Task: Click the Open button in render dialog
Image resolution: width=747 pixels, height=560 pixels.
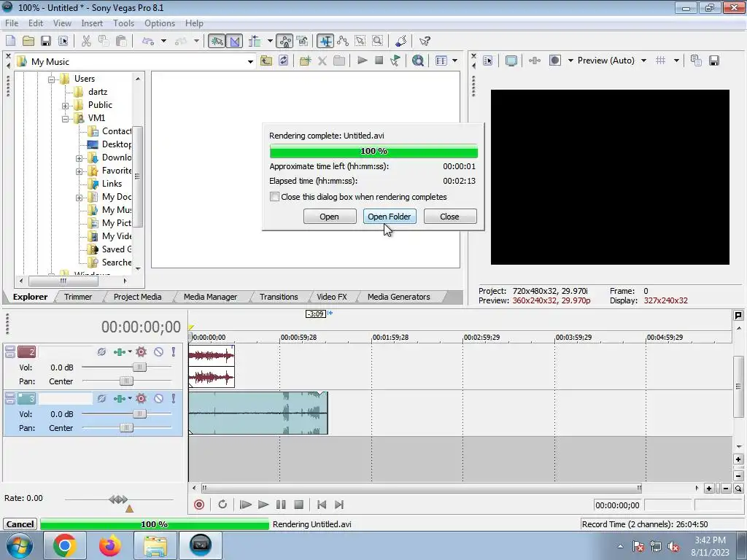Action: tap(329, 216)
